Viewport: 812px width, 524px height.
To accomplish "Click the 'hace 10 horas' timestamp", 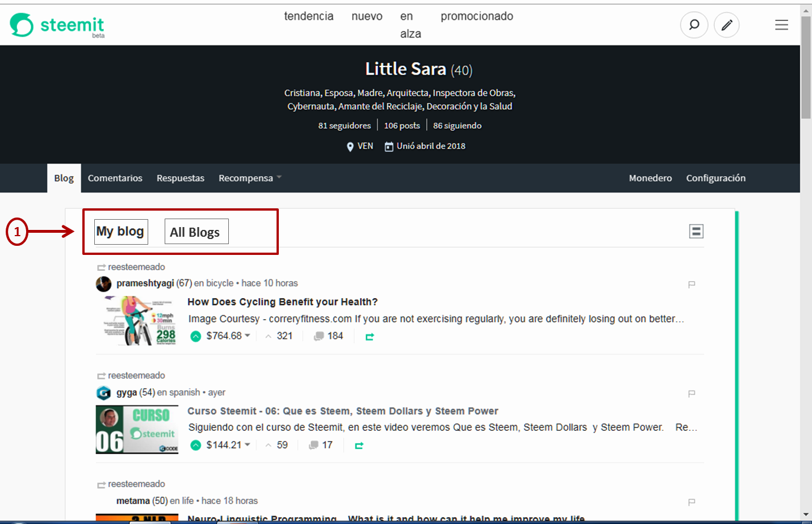I will pyautogui.click(x=270, y=283).
